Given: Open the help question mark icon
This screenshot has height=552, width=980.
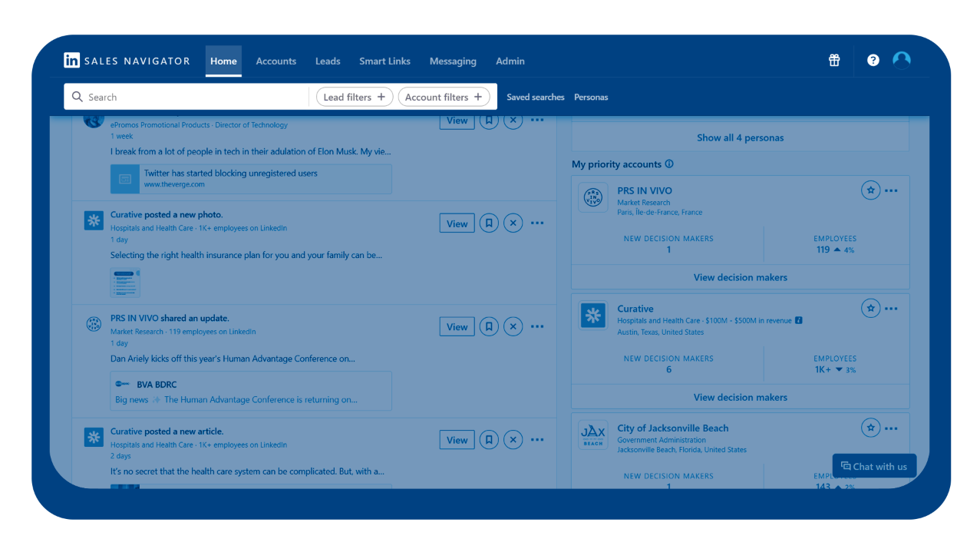Looking at the screenshot, I should pyautogui.click(x=873, y=60).
